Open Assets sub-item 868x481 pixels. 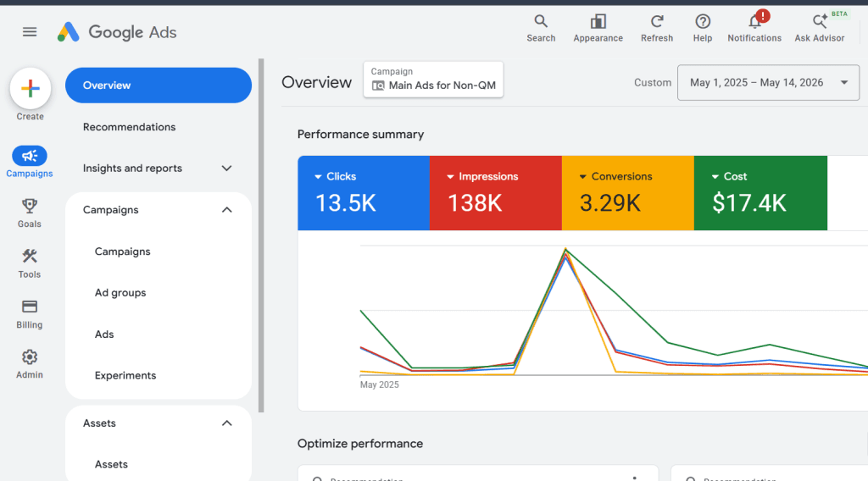[111, 464]
